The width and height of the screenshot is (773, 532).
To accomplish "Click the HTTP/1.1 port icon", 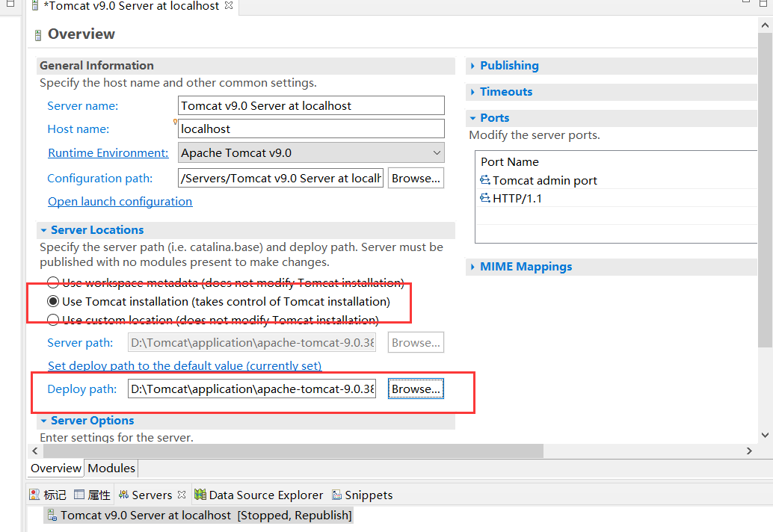I will [x=485, y=198].
